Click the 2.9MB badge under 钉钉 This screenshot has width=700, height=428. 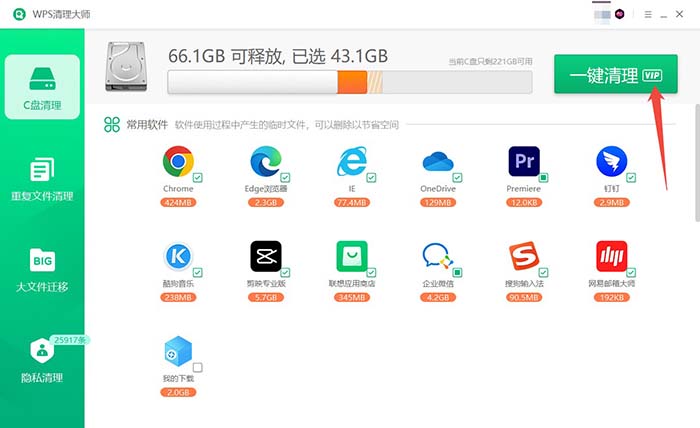pyautogui.click(x=612, y=203)
